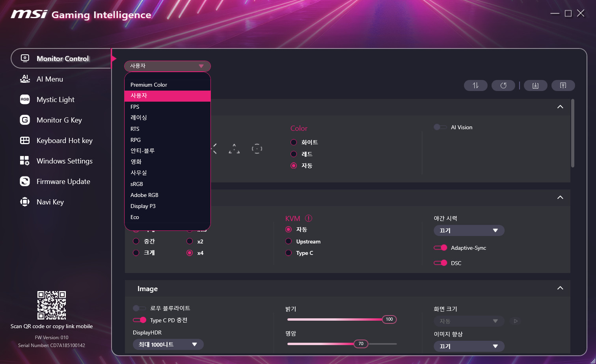Select Adobe RGB in mode list
The image size is (596, 364).
pos(145,195)
